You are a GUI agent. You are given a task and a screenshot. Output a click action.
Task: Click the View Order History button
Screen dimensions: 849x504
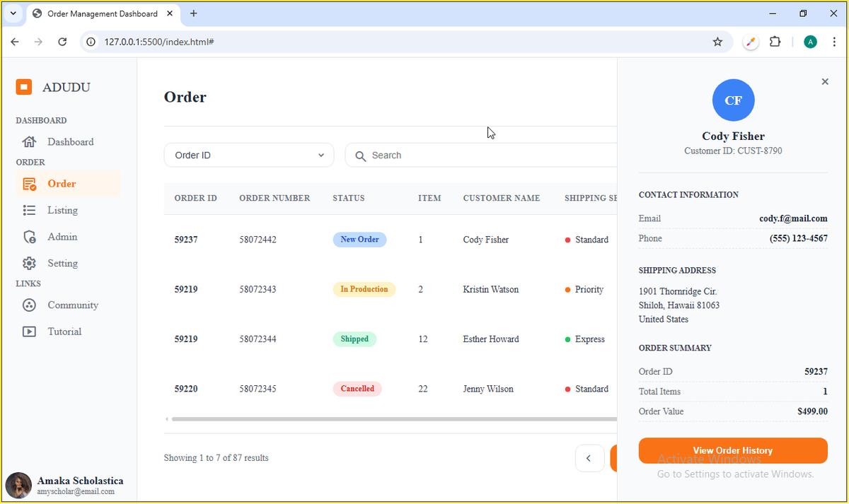pos(733,450)
